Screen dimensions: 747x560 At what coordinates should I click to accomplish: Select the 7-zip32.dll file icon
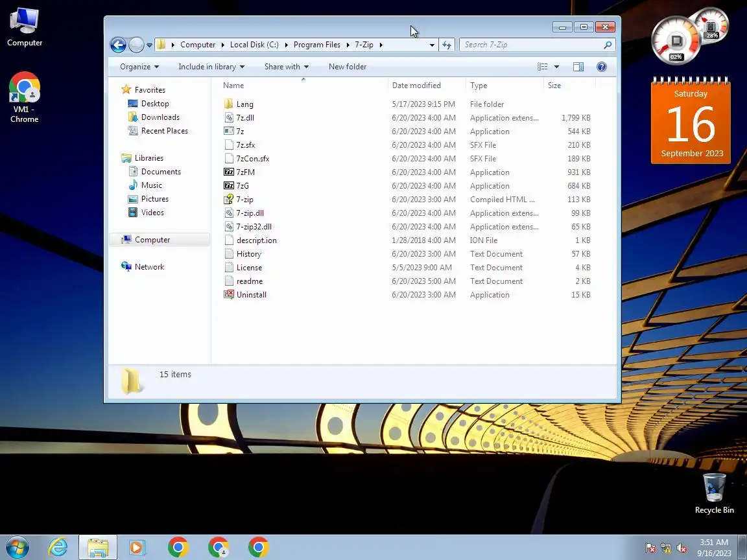point(229,227)
